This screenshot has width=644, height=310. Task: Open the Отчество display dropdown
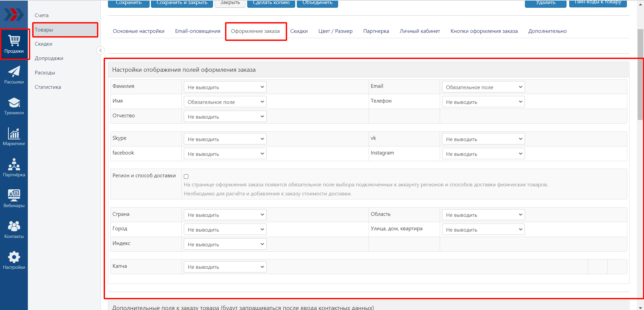[x=225, y=117]
